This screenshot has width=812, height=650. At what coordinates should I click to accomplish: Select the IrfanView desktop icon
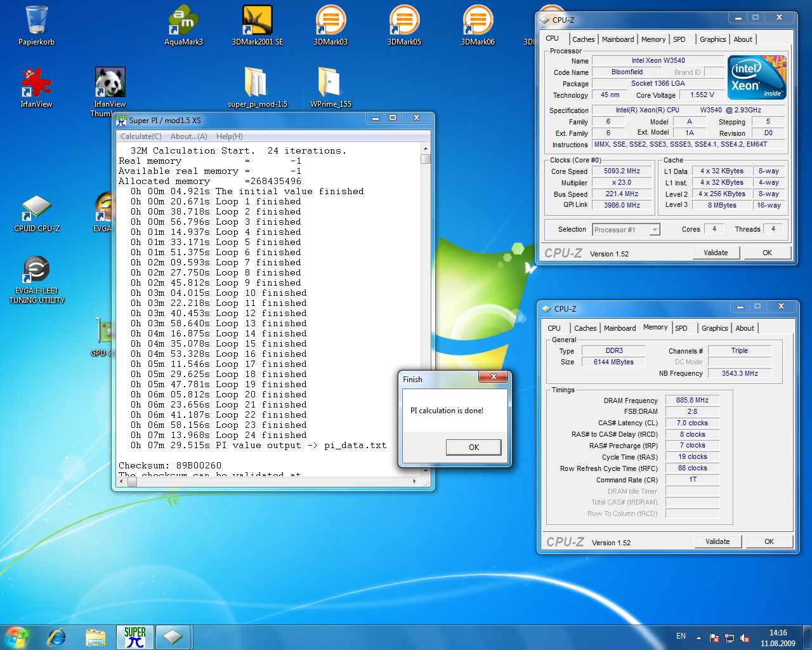tap(36, 88)
